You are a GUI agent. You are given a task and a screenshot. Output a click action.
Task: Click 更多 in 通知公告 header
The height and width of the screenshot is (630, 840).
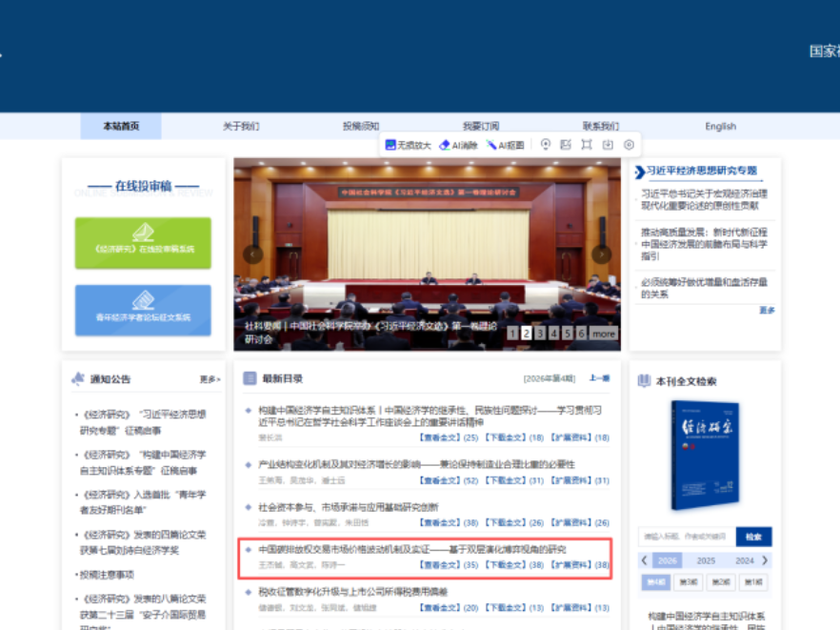[210, 379]
